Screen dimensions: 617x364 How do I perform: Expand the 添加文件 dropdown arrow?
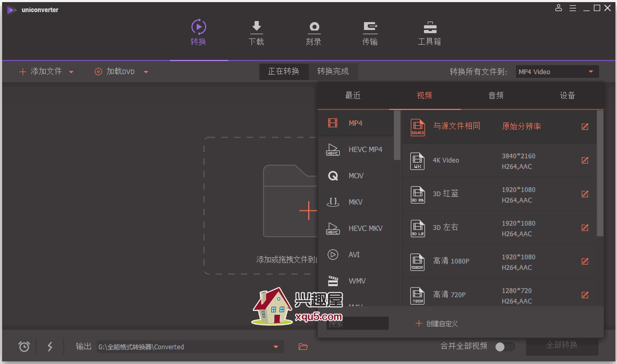tap(71, 72)
